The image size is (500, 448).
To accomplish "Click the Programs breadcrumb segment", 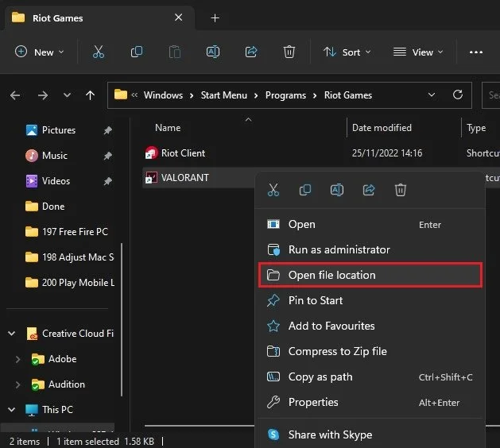I will point(285,95).
